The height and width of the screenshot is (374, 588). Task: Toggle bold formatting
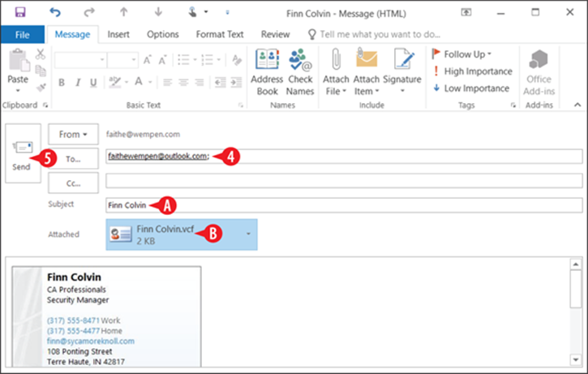(x=62, y=83)
